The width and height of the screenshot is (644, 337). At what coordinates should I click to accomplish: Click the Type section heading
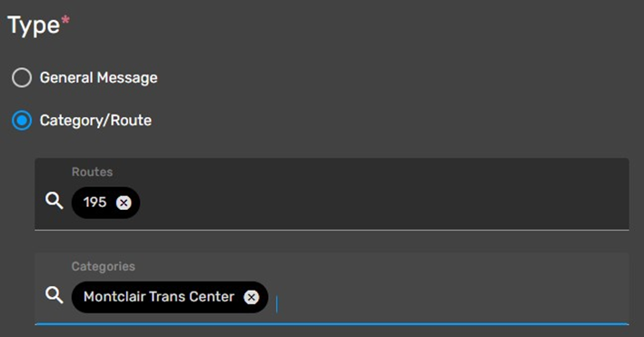pyautogui.click(x=34, y=26)
